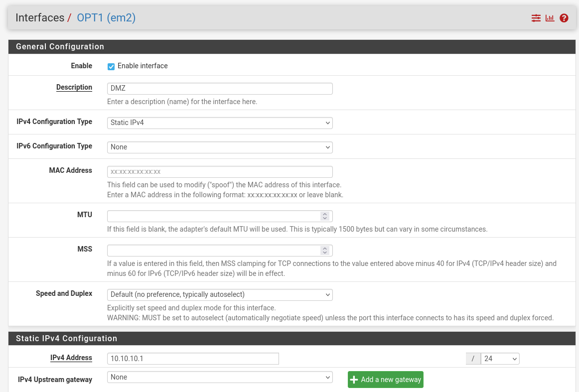Click plus icon on Add gateway button
Viewport: 579px width, 392px height.
click(x=354, y=380)
